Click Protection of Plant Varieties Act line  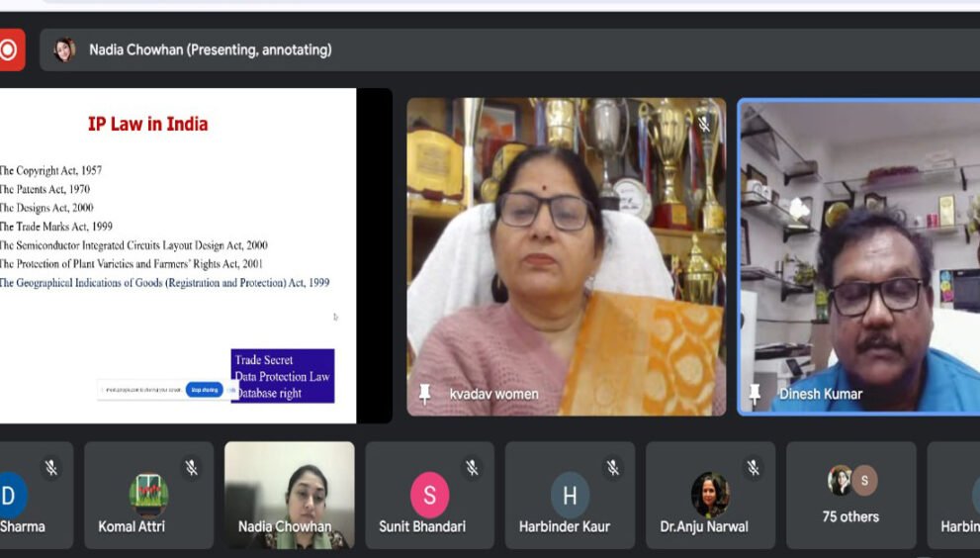132,264
